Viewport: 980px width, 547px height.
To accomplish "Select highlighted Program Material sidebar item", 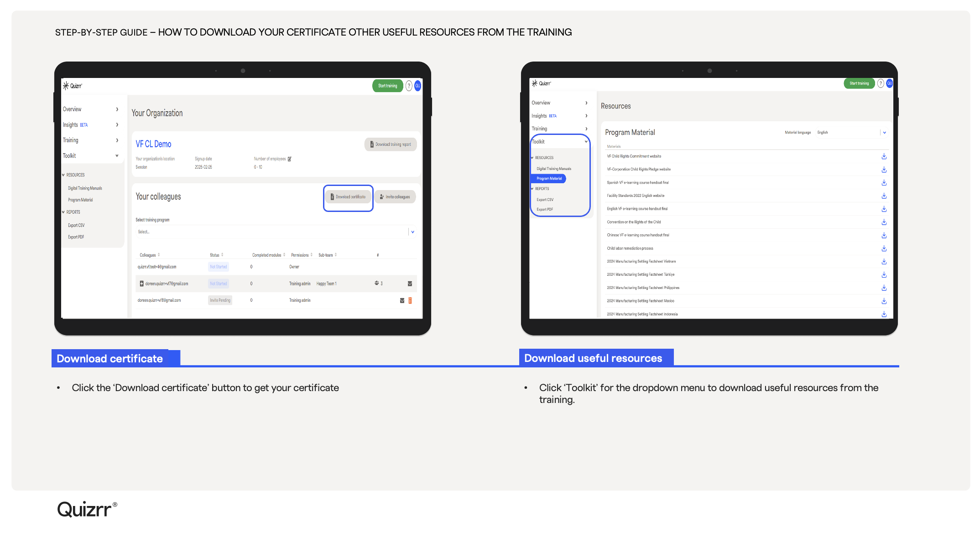I will tap(549, 179).
